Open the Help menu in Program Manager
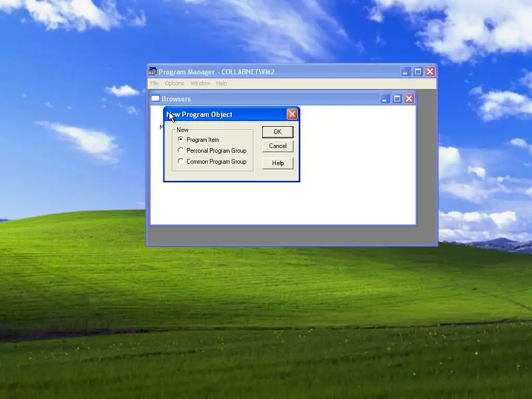Image resolution: width=532 pixels, height=399 pixels. tap(221, 83)
